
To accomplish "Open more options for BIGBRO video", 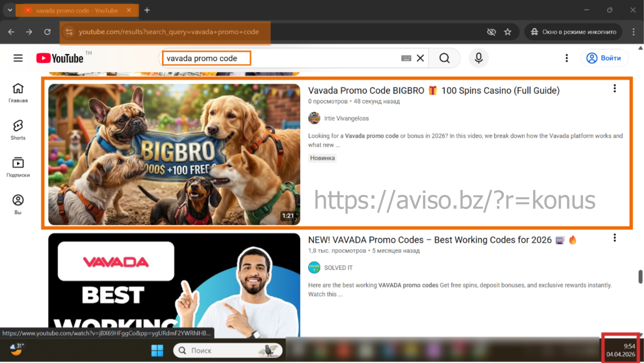I will click(x=614, y=88).
